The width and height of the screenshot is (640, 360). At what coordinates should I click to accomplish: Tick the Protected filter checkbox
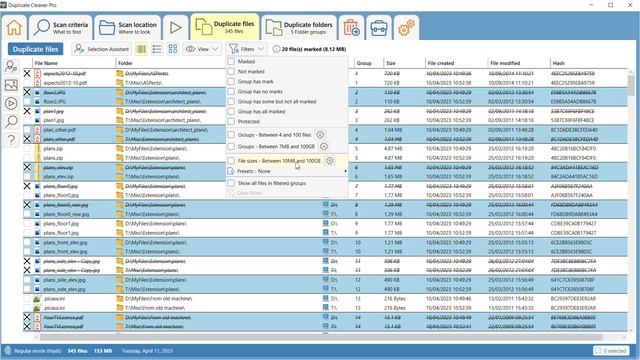[x=231, y=121]
